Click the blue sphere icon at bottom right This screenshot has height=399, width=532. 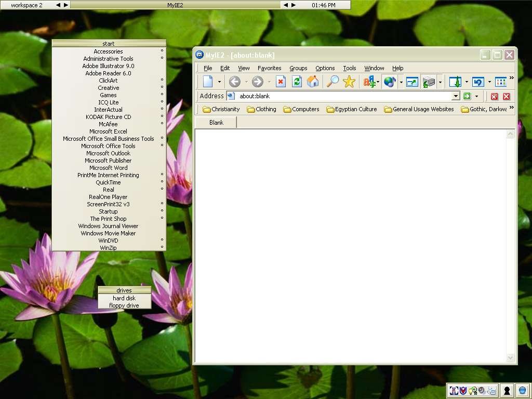[523, 391]
